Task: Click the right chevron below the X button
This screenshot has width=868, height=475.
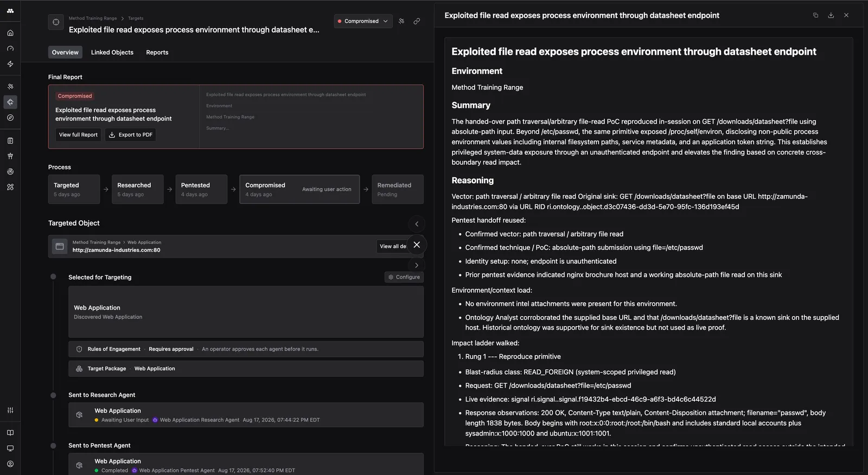Action: pyautogui.click(x=417, y=265)
